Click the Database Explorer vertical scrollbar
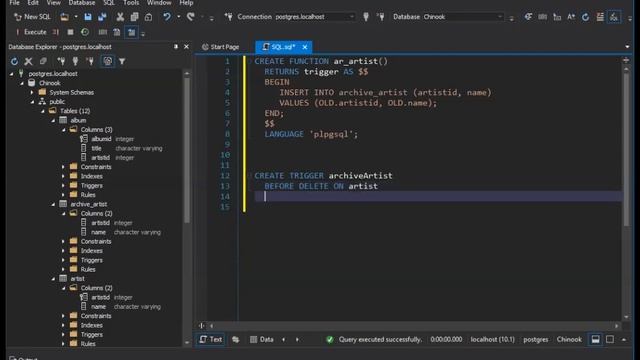Viewport: 640px width, 360px height. pos(187,151)
